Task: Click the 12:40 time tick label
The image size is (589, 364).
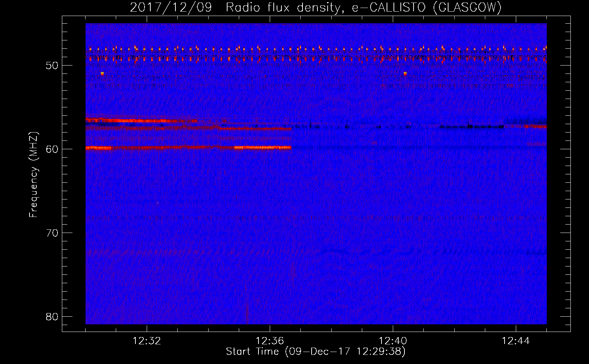Action: pyautogui.click(x=393, y=341)
